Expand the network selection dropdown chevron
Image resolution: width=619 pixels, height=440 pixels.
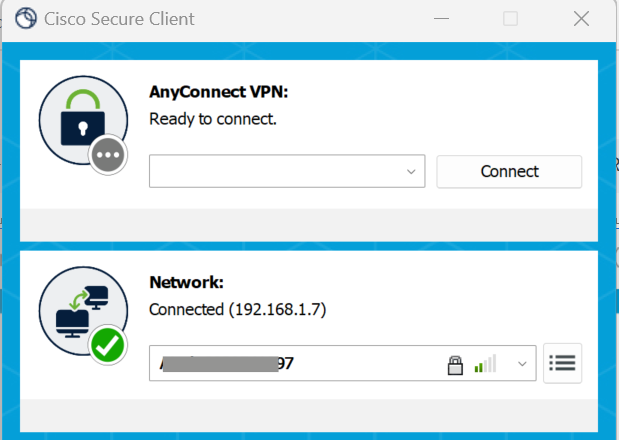521,364
